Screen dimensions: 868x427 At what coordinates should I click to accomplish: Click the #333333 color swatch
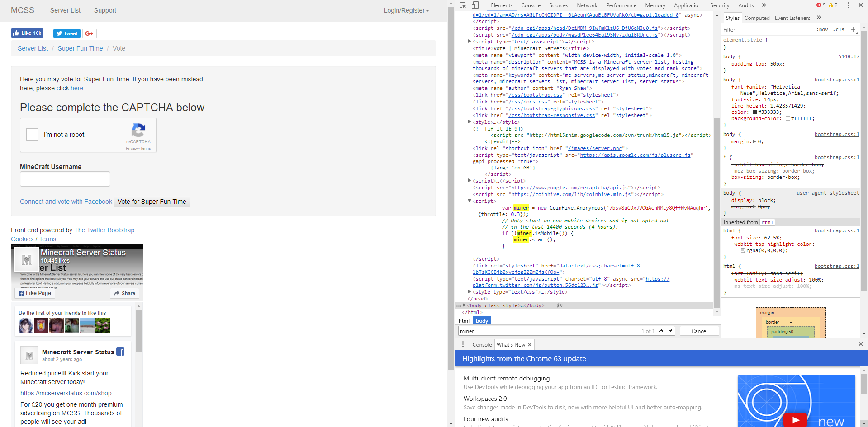click(x=755, y=112)
